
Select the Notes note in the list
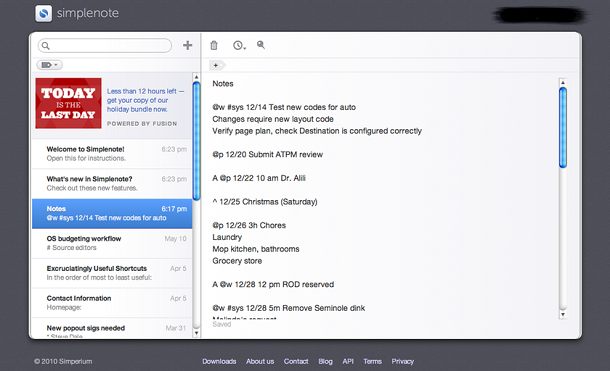[112, 214]
